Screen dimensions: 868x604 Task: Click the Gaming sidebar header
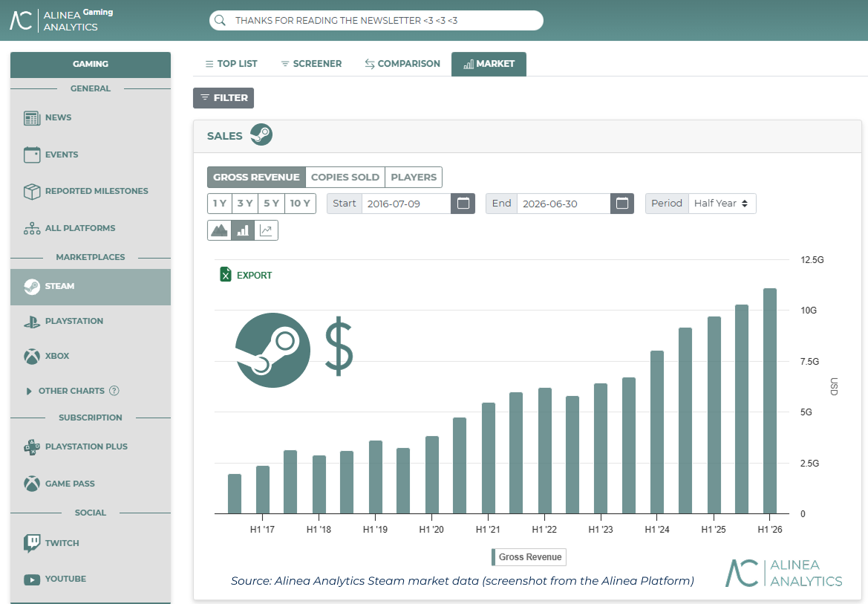pos(91,65)
